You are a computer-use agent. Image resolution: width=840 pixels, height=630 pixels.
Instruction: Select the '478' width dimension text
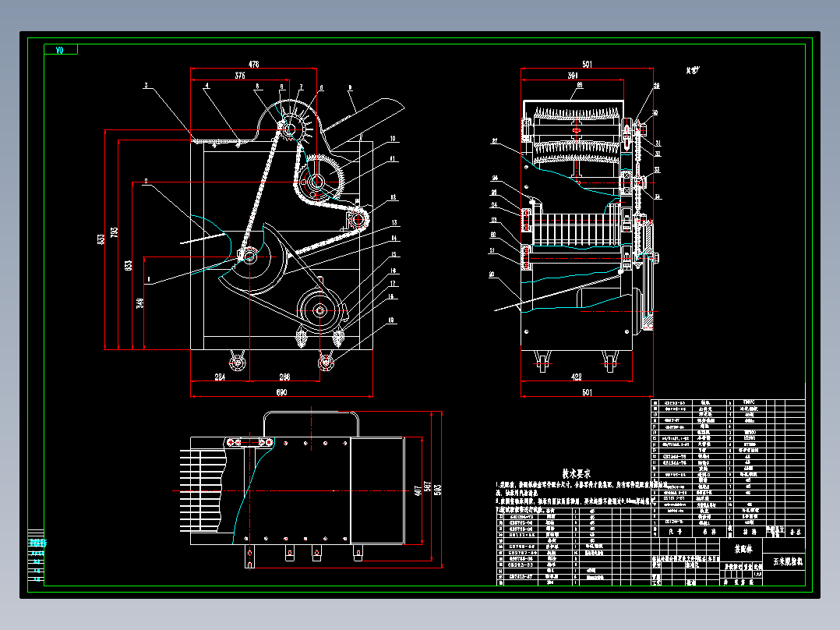254,64
